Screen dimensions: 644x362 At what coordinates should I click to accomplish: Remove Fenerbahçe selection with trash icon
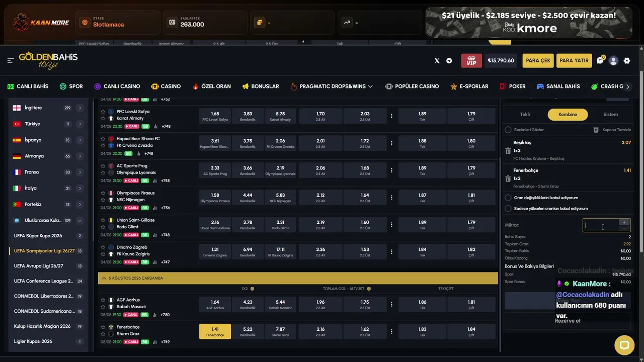click(508, 178)
